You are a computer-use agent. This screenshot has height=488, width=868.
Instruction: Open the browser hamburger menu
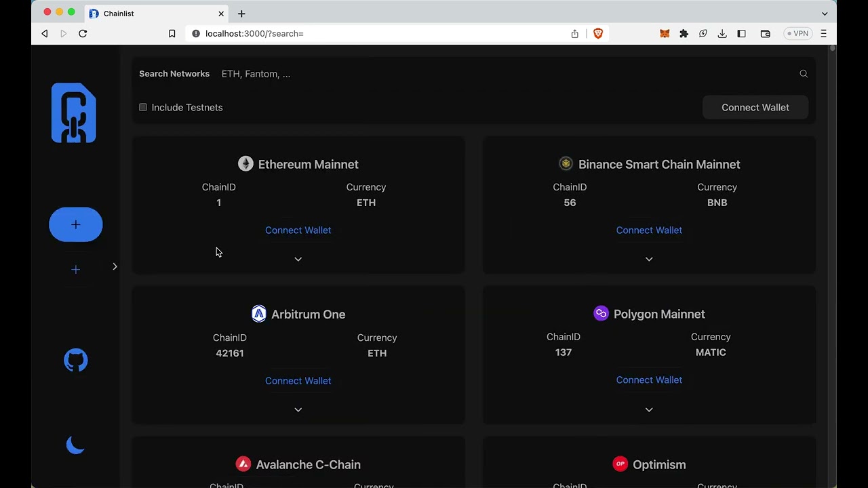[x=824, y=33]
